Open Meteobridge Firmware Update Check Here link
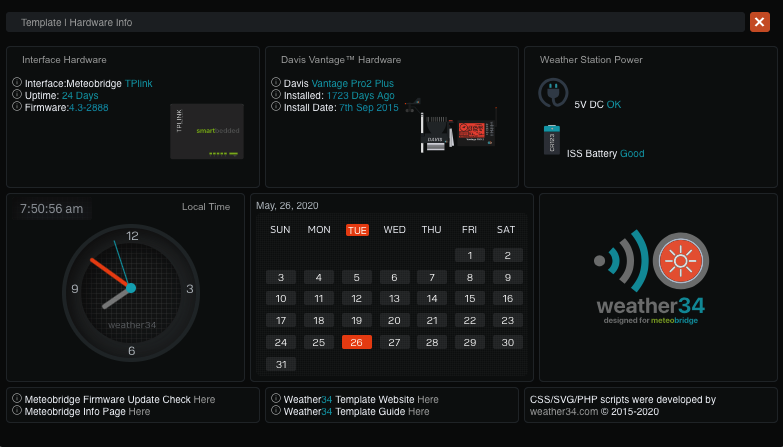Viewport: 783px width, 447px height. point(204,400)
